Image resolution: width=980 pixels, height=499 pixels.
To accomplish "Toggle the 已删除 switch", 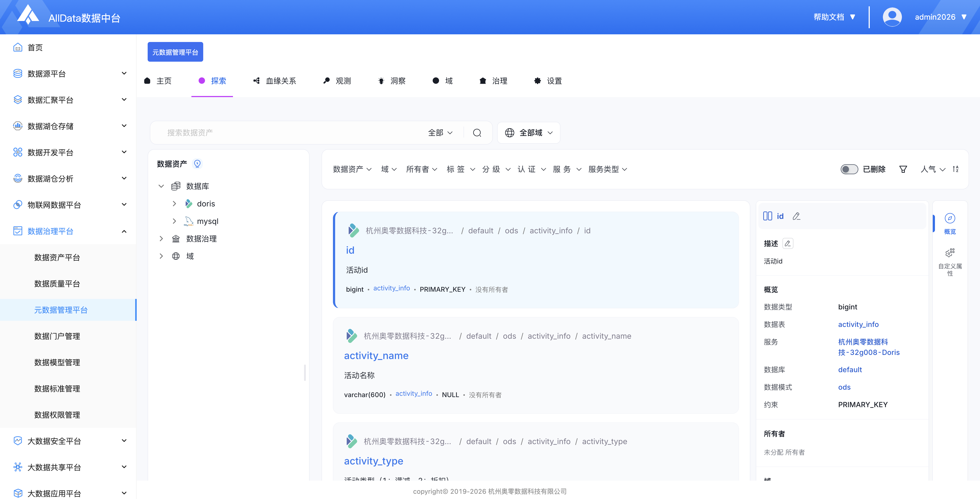I will pos(849,169).
